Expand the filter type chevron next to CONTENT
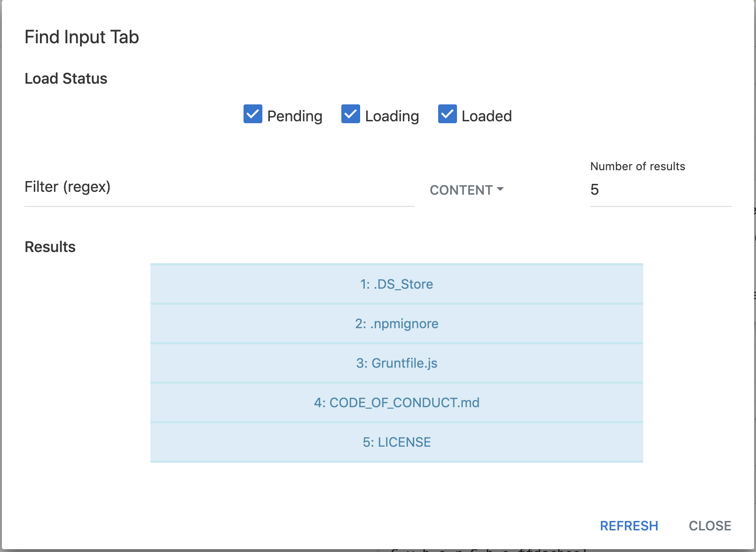The image size is (756, 552). pos(500,190)
